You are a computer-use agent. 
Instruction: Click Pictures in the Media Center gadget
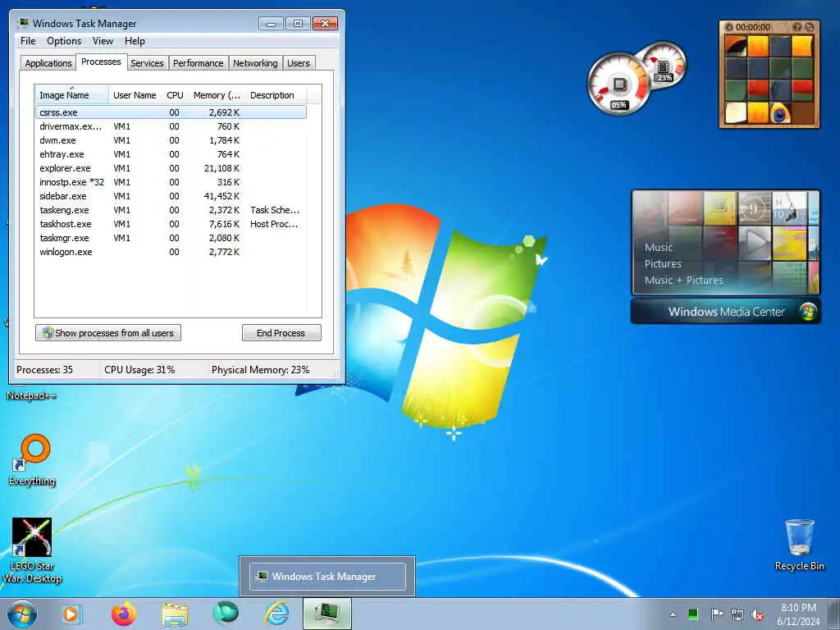click(663, 263)
